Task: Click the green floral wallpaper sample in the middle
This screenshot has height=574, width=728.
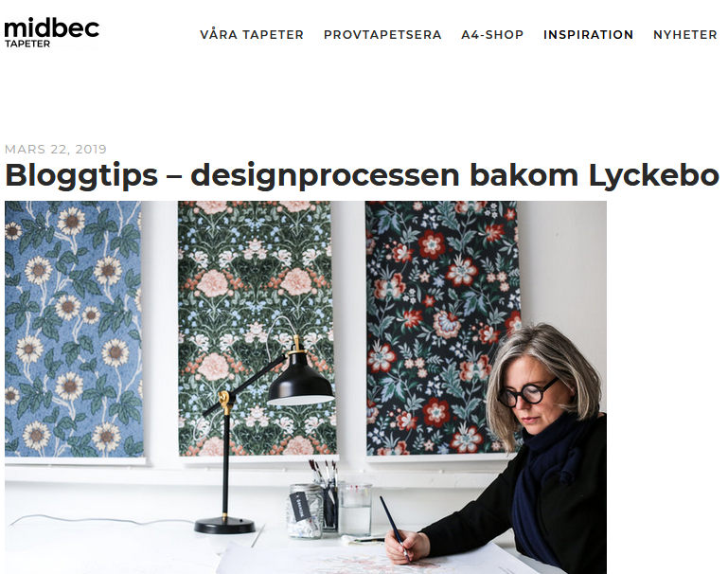Action: 257,329
